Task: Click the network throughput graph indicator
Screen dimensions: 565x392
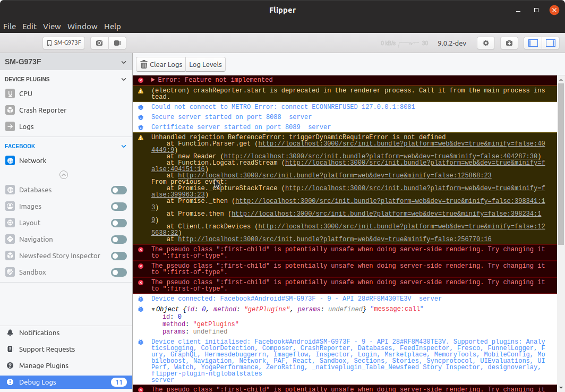Action: tap(409, 43)
